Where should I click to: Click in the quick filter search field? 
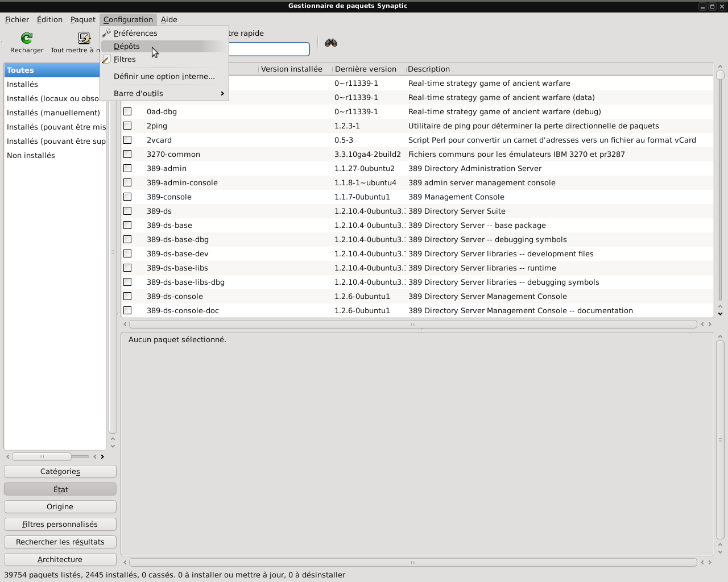[x=269, y=49]
